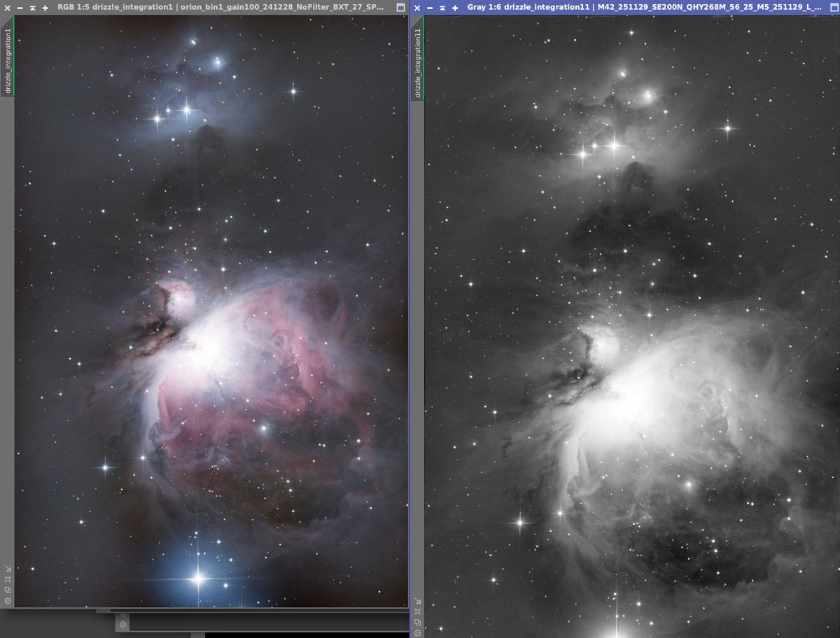
Task: Shade the RGB drizzle_integration1 window with minus icon
Action: click(20, 8)
